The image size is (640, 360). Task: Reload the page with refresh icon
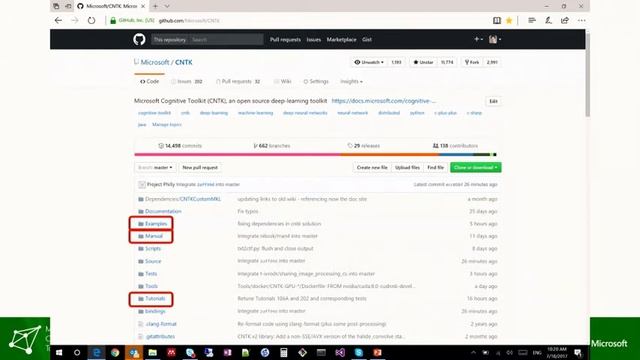tap(91, 20)
